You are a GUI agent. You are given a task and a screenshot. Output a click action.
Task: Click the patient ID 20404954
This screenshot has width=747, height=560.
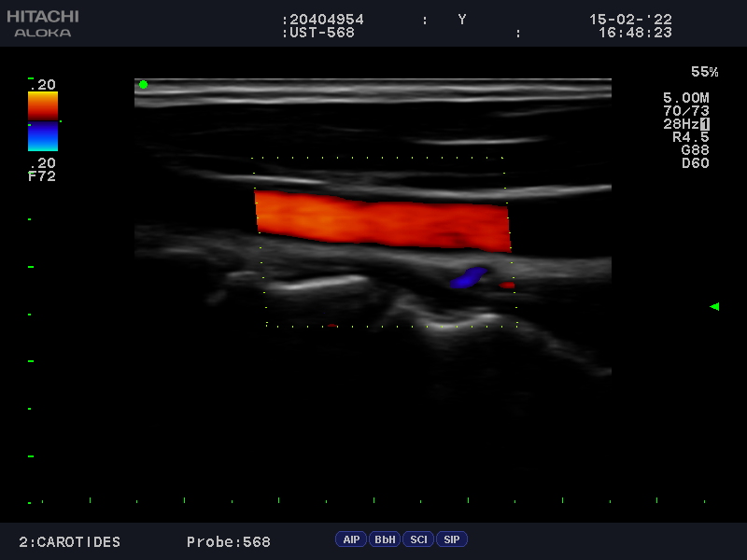(x=326, y=20)
